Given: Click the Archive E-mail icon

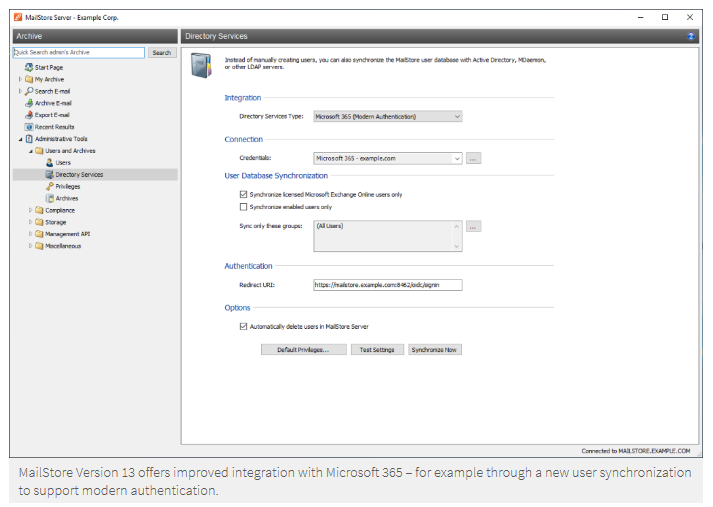Looking at the screenshot, I should [29, 103].
